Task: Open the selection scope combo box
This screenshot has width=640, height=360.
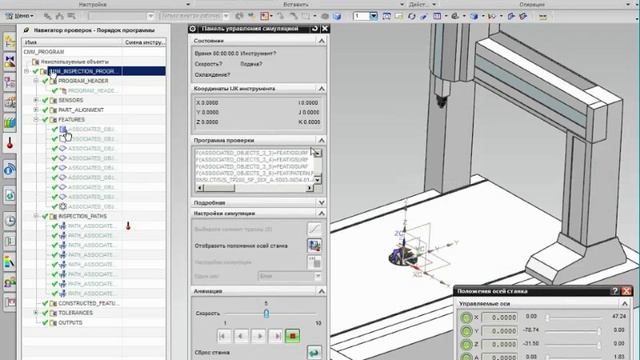Action: coord(195,16)
